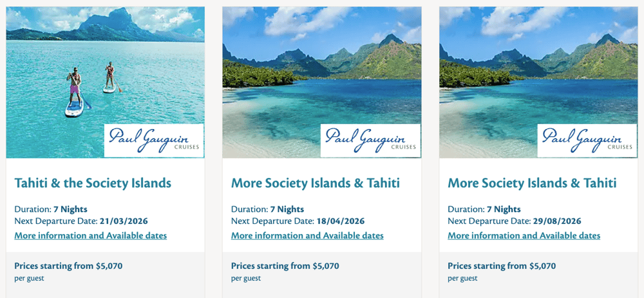
Task: Open 'More information and Available dates' for the 29/08/2026 departure
Action: [524, 235]
